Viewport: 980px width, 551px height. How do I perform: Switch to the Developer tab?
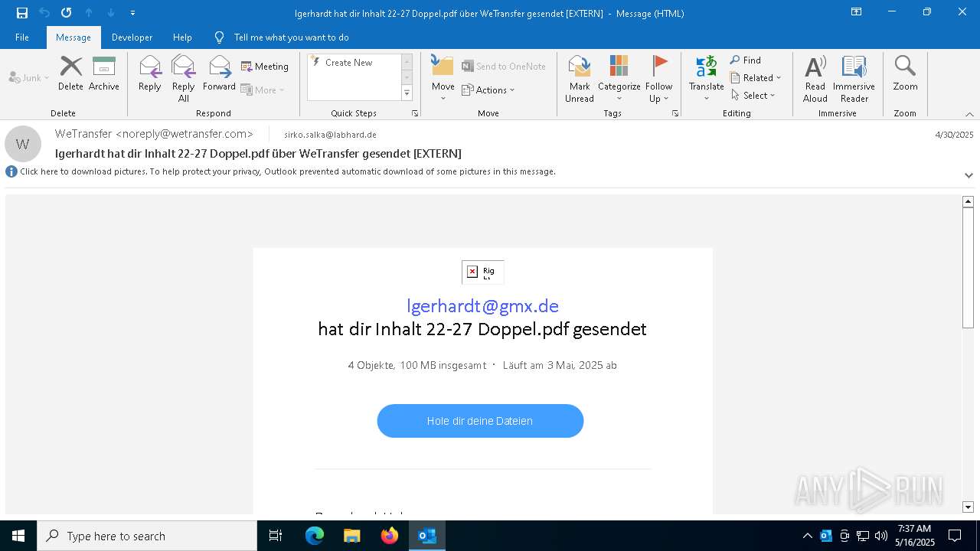pyautogui.click(x=132, y=37)
